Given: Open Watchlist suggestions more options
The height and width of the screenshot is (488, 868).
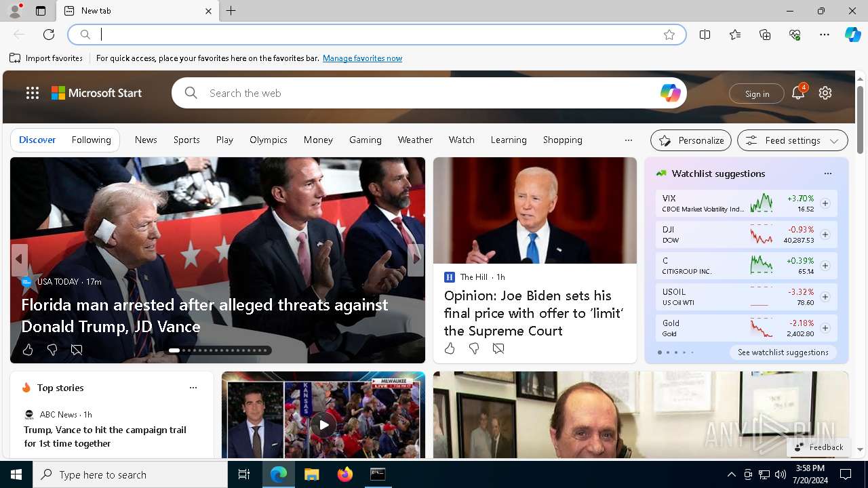Looking at the screenshot, I should [828, 174].
